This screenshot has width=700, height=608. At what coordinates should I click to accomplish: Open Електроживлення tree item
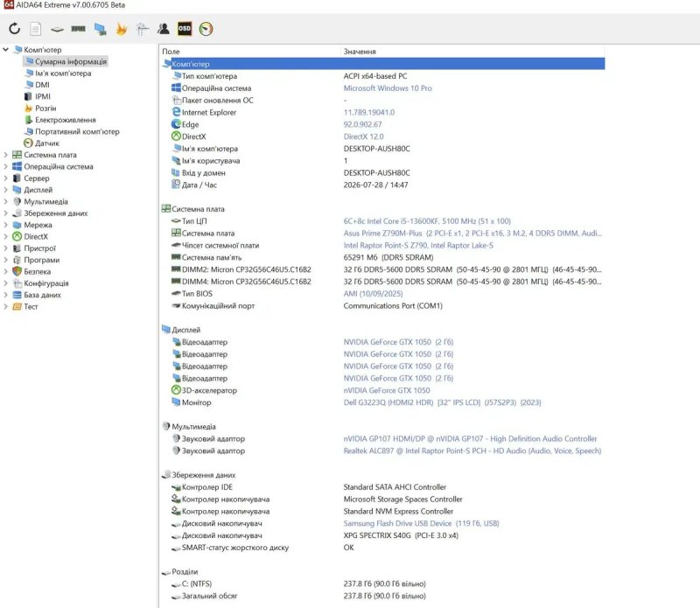click(65, 120)
